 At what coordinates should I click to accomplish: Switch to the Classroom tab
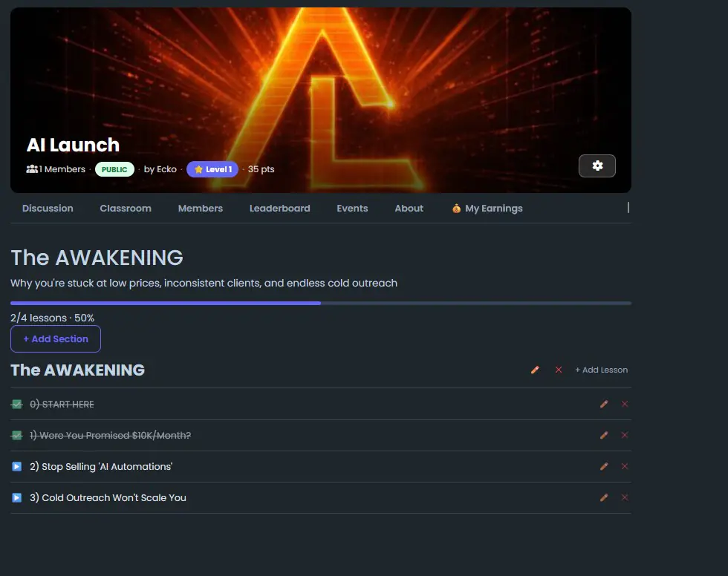pos(126,209)
